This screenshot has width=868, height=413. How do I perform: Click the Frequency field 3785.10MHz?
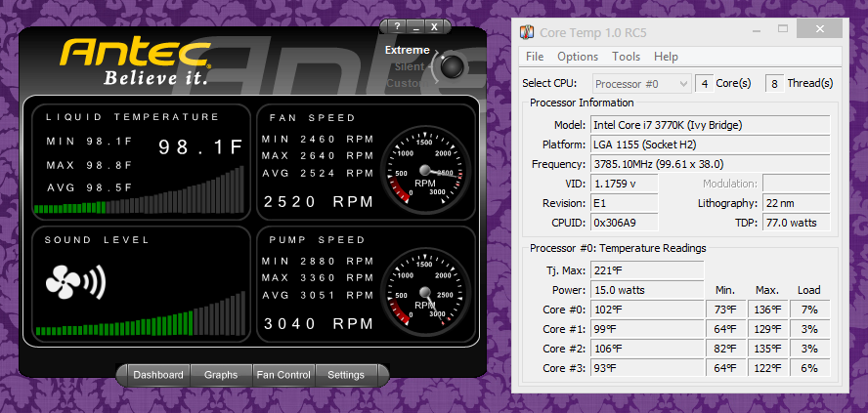point(711,164)
